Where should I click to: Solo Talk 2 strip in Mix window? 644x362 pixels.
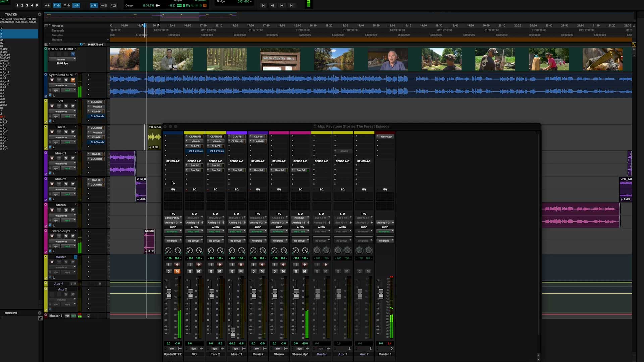tap(211, 271)
